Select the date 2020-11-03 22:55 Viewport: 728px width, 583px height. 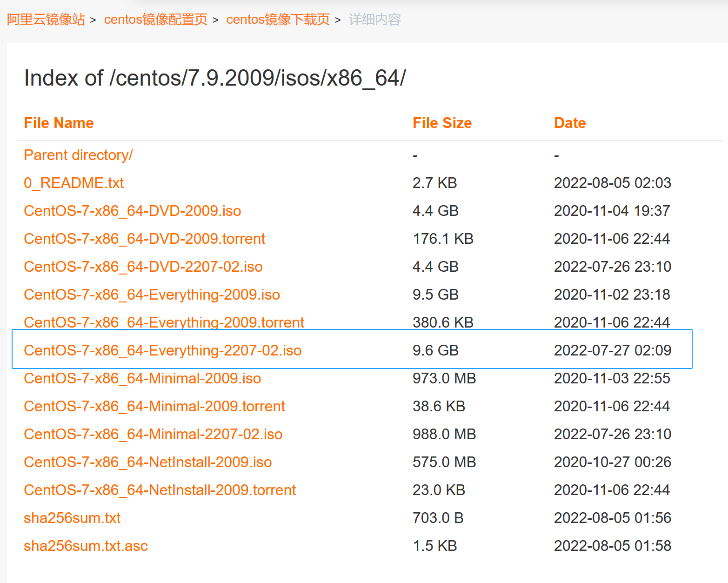[612, 378]
